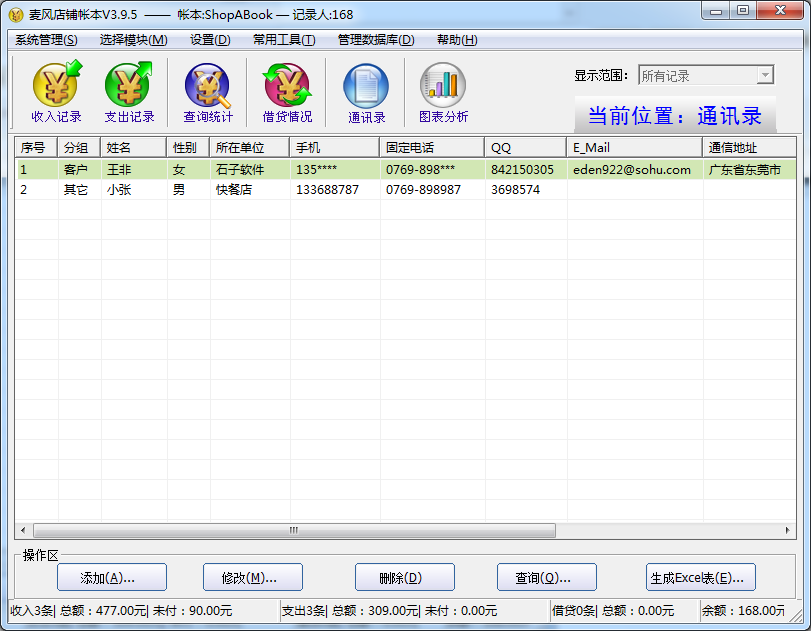Click the 余额：168.00元 status entry

pyautogui.click(x=743, y=611)
